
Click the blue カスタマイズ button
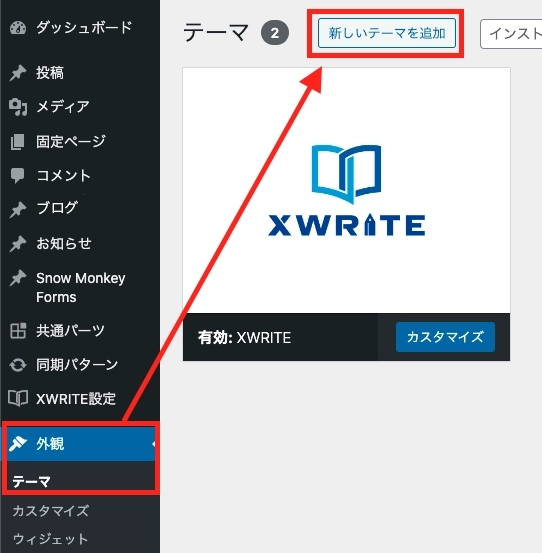(x=445, y=337)
